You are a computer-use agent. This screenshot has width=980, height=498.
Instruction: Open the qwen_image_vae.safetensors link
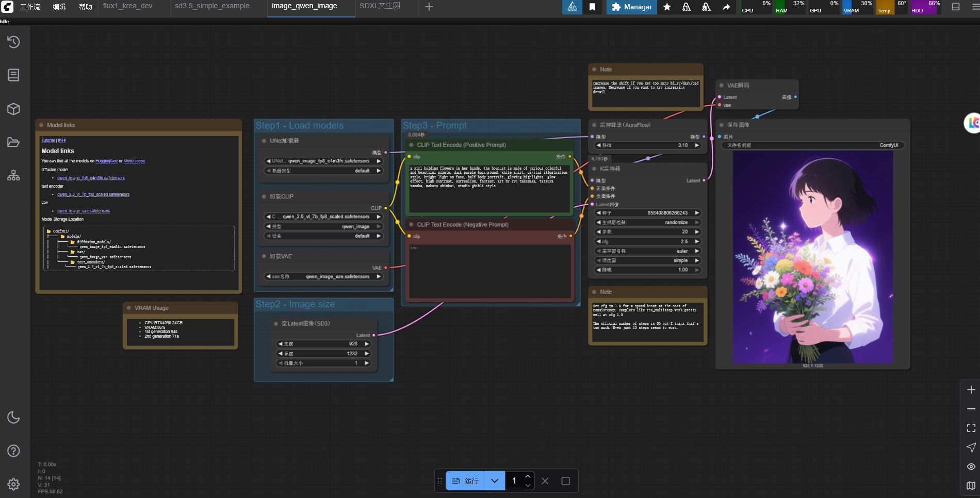(84, 211)
